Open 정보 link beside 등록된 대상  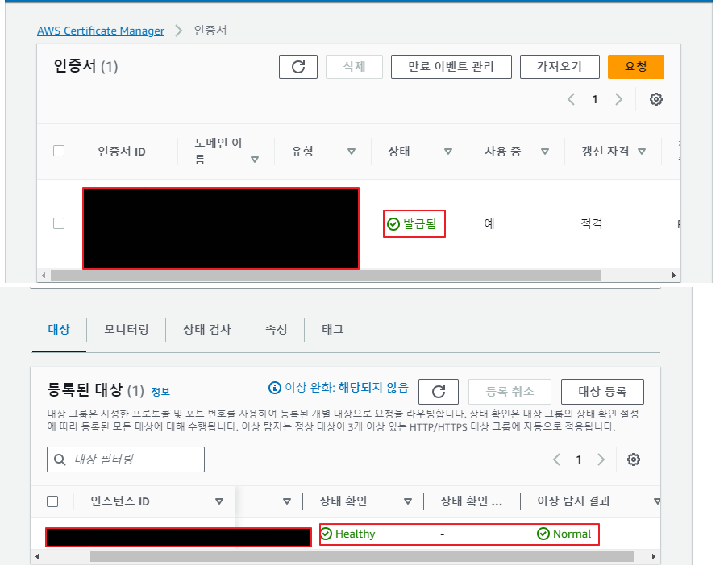(160, 392)
